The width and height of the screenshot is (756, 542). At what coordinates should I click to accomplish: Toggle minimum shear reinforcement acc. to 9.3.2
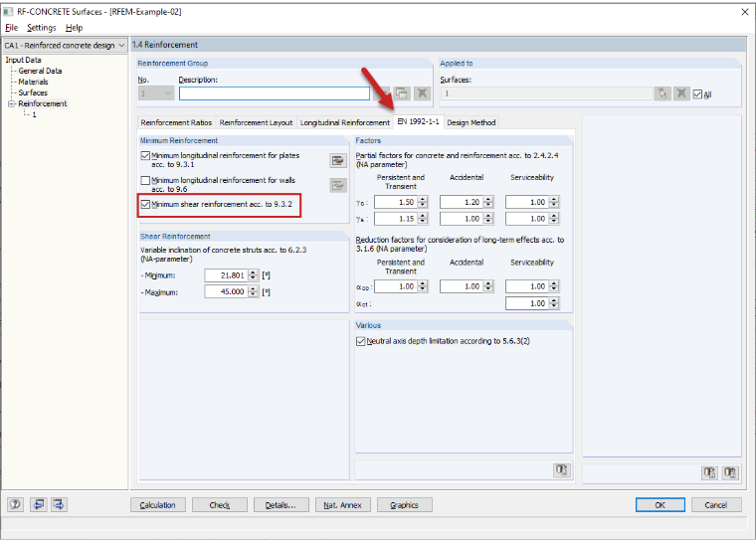tap(145, 205)
